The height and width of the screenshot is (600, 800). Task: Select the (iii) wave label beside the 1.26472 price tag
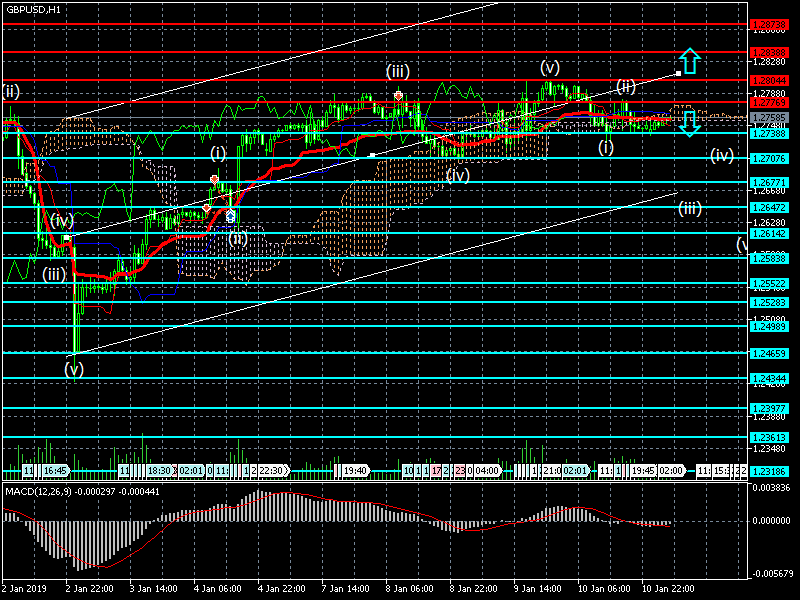coord(690,208)
